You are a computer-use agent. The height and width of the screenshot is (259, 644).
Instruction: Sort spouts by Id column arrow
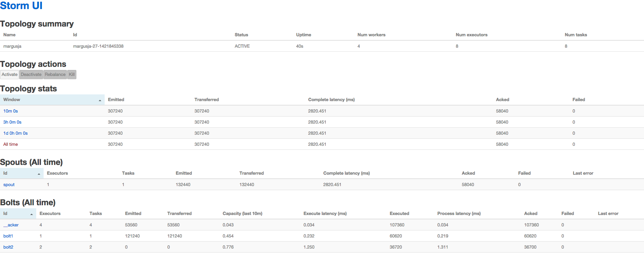[x=39, y=174]
